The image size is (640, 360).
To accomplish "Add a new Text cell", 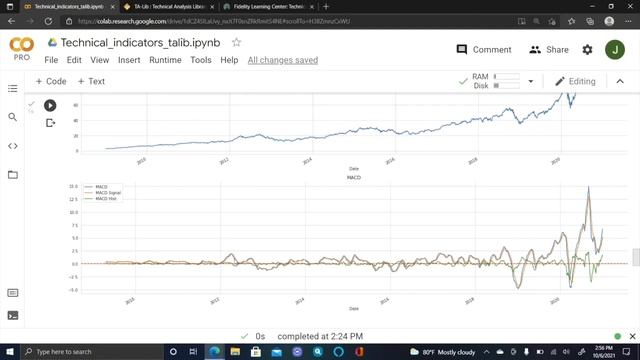I will (x=91, y=81).
